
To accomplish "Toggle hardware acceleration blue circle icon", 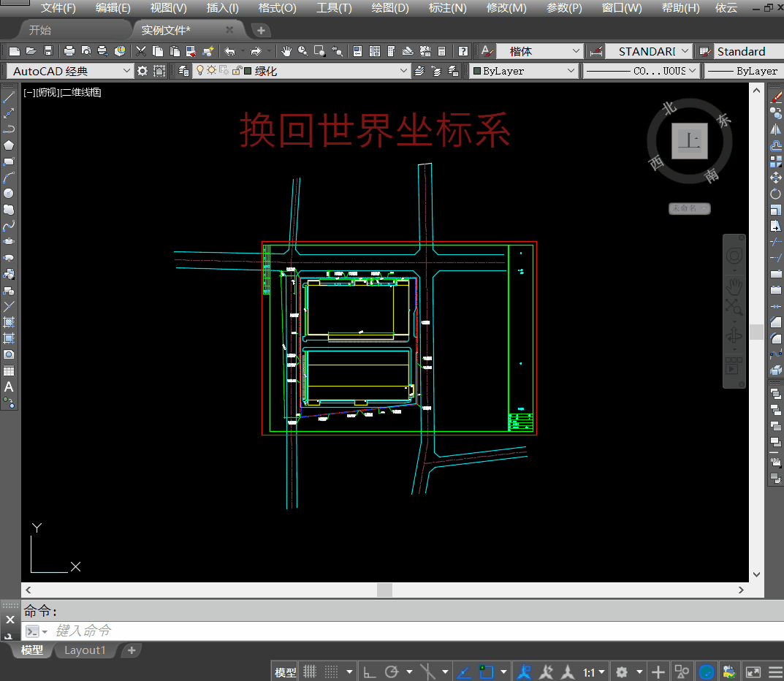I will click(707, 672).
